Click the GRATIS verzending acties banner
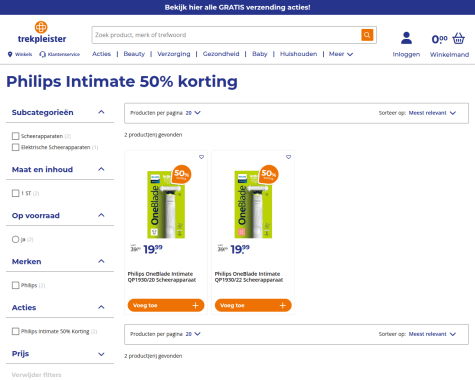Image resolution: width=475 pixels, height=380 pixels. (x=237, y=7)
